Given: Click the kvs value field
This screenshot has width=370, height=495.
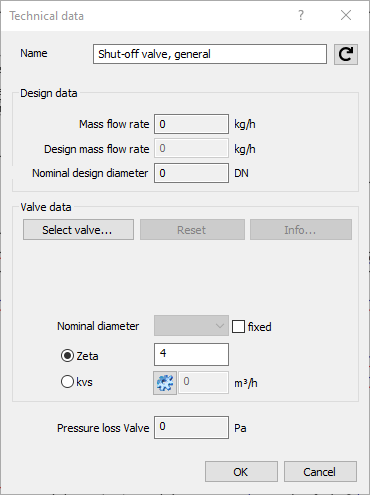Looking at the screenshot, I should [x=203, y=383].
